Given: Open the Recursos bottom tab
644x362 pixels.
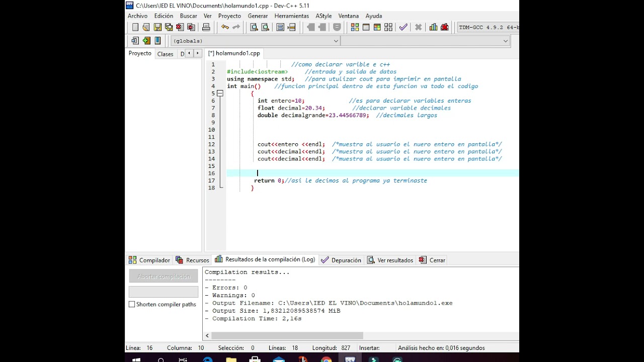Looking at the screenshot, I should pos(192,260).
